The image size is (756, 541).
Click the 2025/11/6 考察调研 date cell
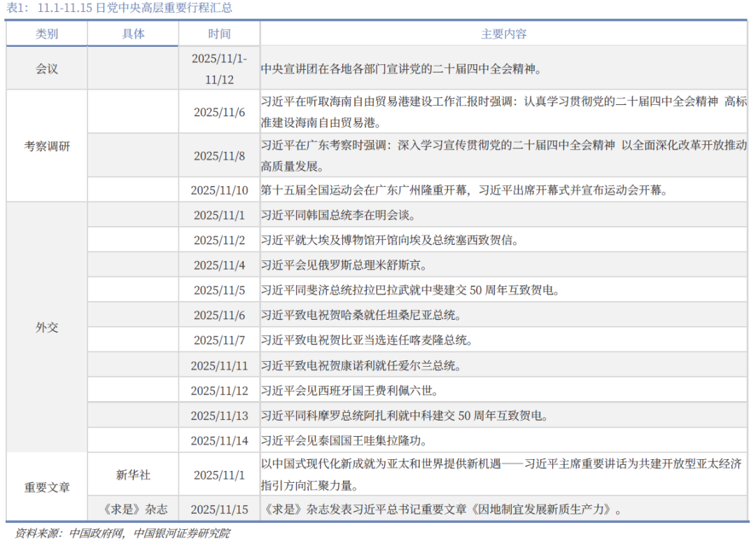pyautogui.click(x=220, y=113)
